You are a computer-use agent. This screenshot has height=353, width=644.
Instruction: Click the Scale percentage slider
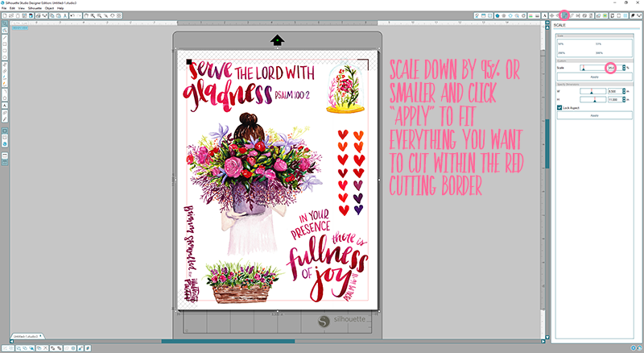tap(593, 68)
